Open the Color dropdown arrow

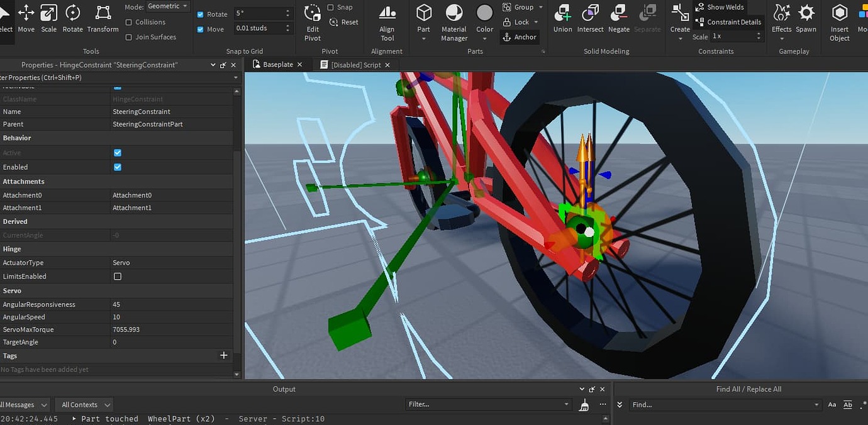coord(484,37)
